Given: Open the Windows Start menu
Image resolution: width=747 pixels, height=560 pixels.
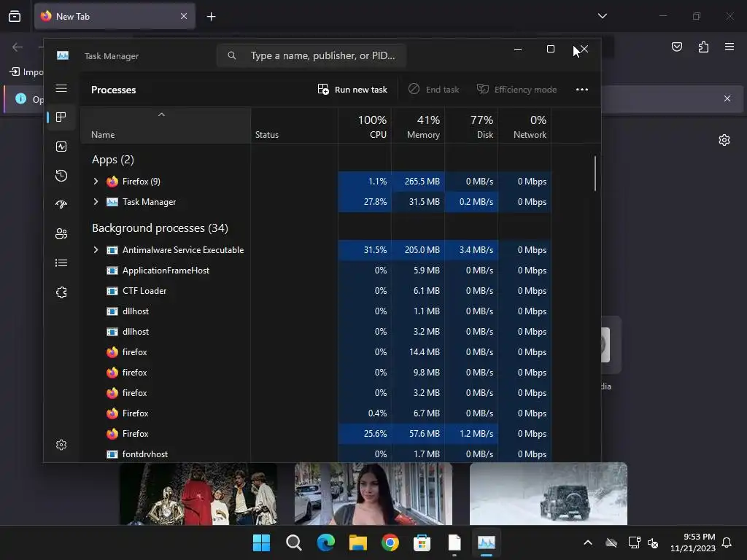Looking at the screenshot, I should 261,542.
